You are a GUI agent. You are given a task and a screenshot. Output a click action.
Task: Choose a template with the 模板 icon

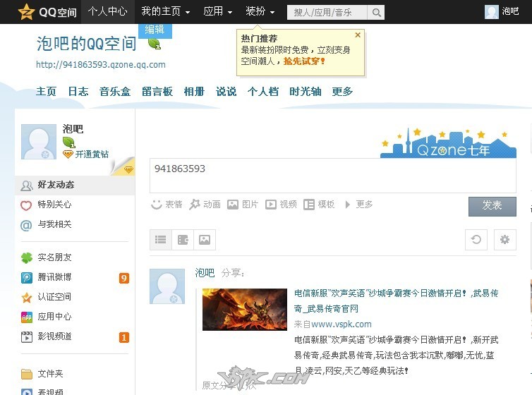click(309, 205)
